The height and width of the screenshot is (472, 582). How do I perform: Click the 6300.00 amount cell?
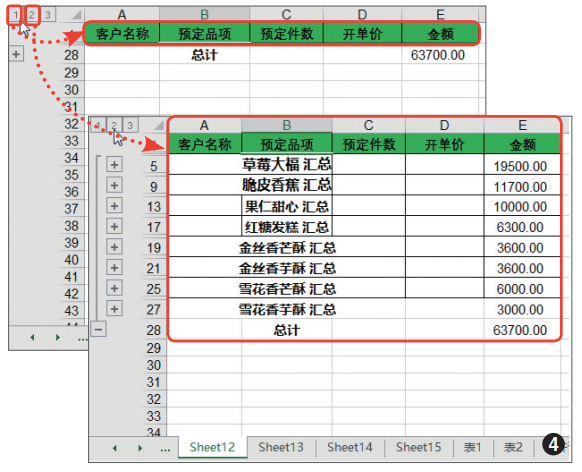[522, 227]
